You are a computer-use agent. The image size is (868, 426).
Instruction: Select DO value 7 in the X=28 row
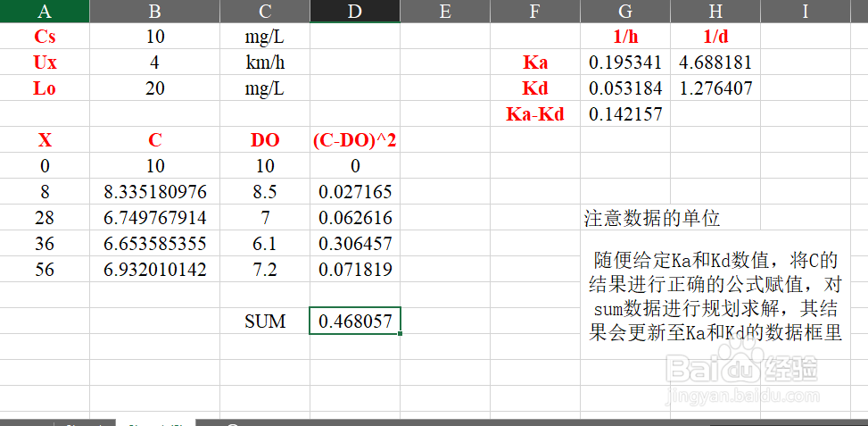[265, 217]
